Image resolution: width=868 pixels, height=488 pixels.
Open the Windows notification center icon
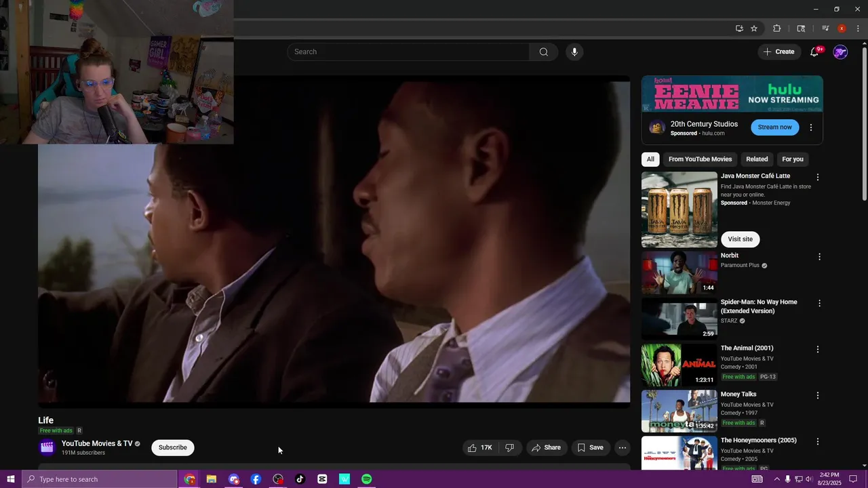pyautogui.click(x=853, y=479)
